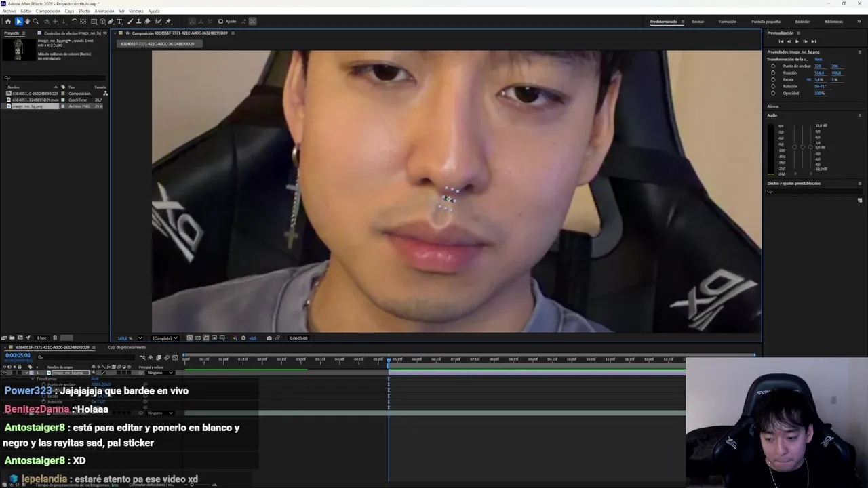Toggle the Ajuste snapping checkbox
The image size is (868, 488).
click(x=220, y=22)
